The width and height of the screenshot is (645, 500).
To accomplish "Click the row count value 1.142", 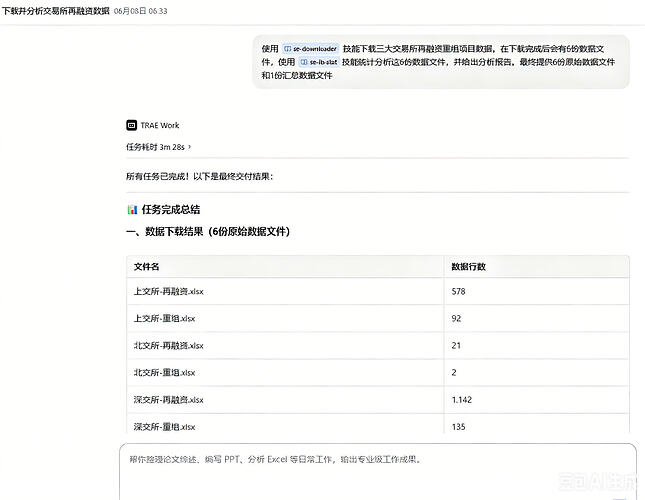I will coord(462,400).
